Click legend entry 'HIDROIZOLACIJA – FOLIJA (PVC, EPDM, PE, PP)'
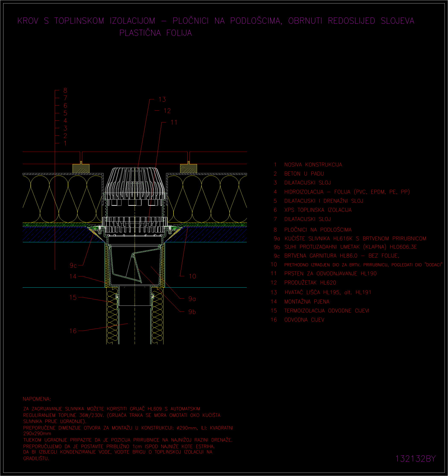 (x=347, y=192)
